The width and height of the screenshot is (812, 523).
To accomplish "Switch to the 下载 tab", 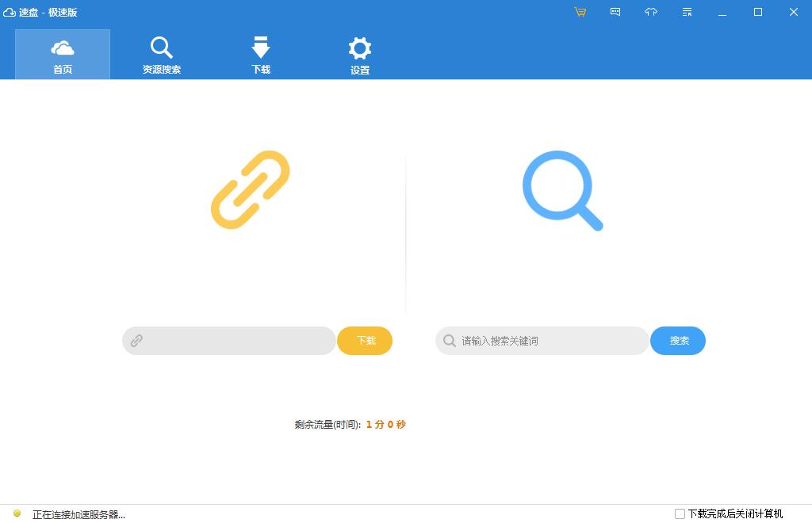I will (x=261, y=54).
